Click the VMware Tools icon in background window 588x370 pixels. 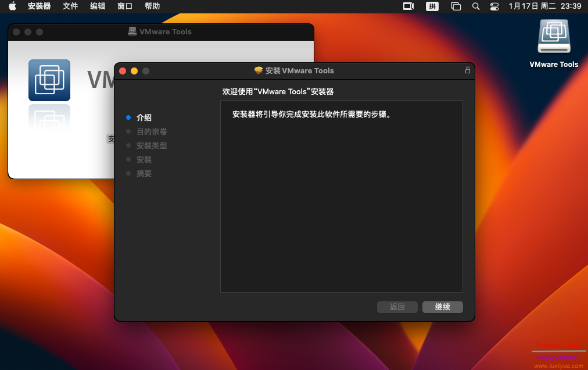(49, 80)
